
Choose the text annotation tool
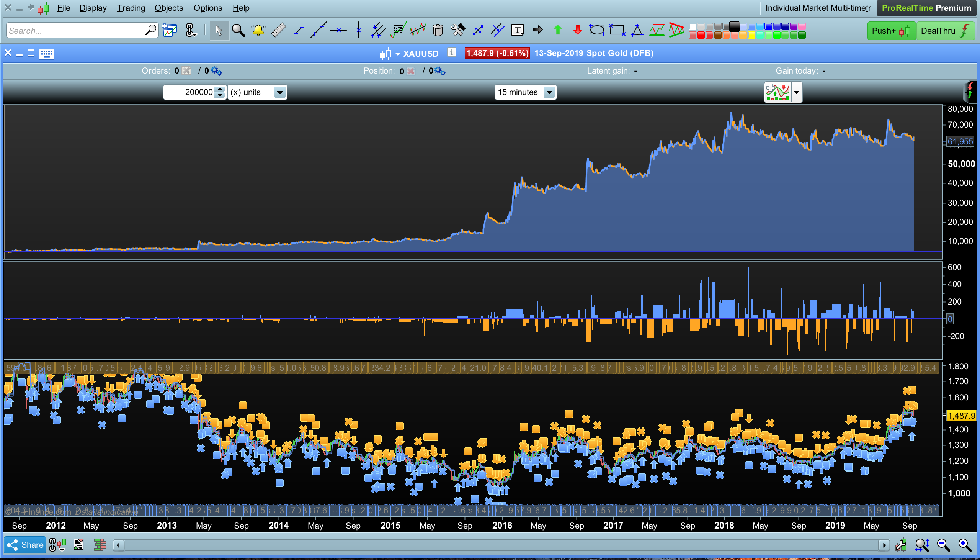[517, 30]
